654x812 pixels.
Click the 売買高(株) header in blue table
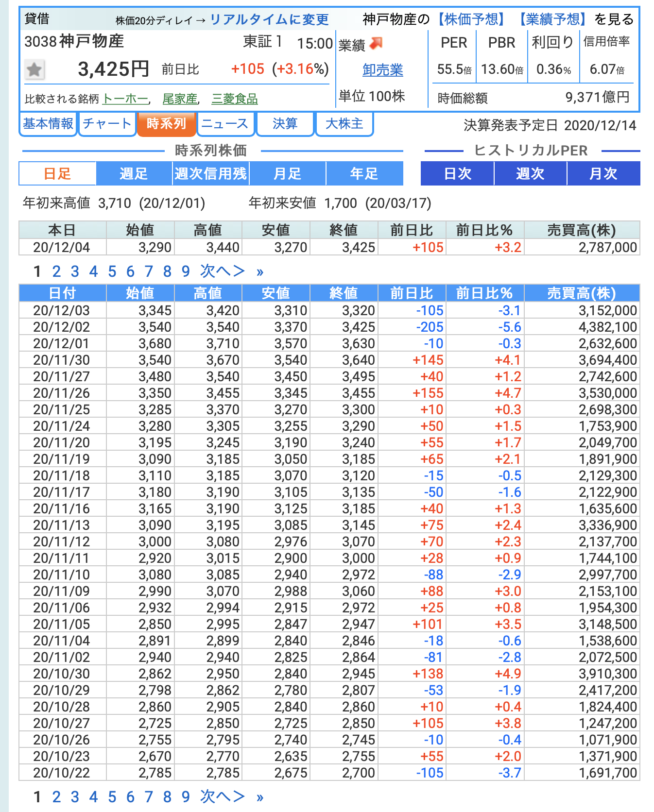[582, 293]
